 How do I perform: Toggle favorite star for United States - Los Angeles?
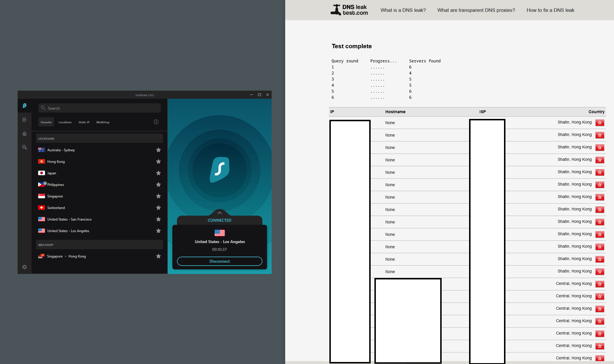click(x=158, y=231)
